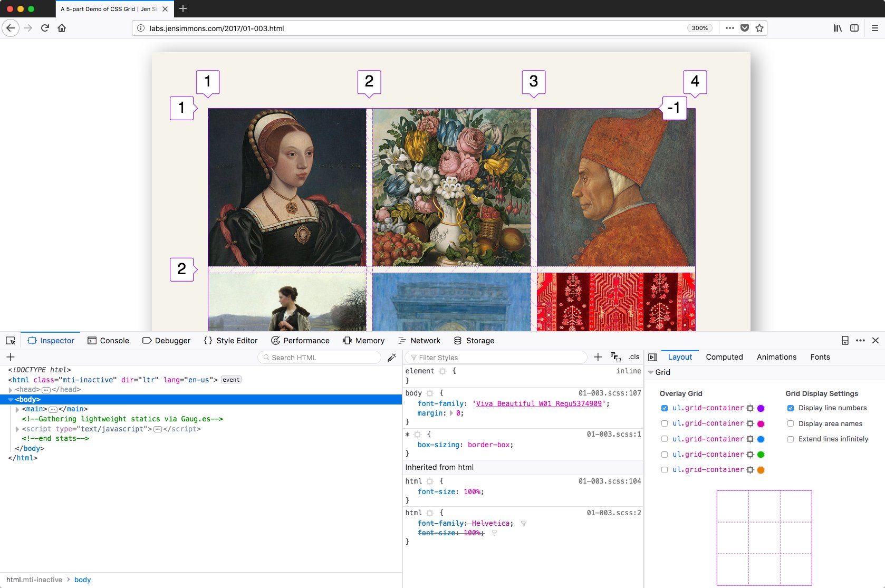Uncheck the first ul.grid-container overlay
The width and height of the screenshot is (885, 588).
(x=665, y=408)
